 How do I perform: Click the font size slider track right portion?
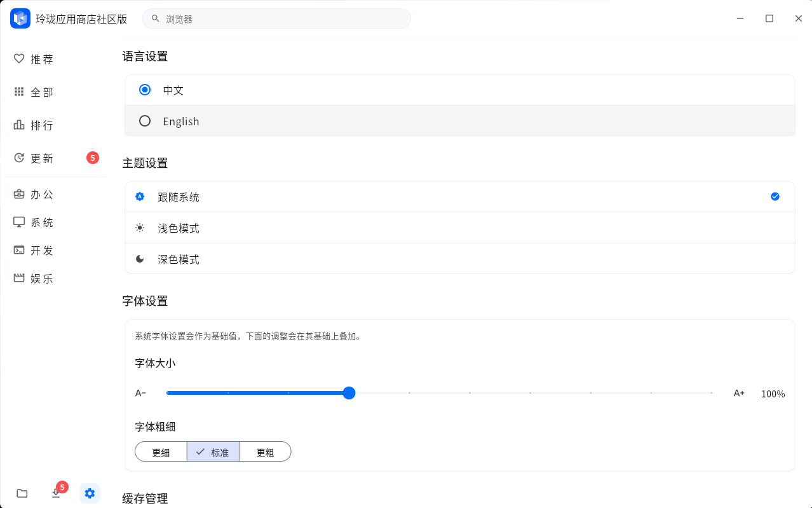[534, 393]
